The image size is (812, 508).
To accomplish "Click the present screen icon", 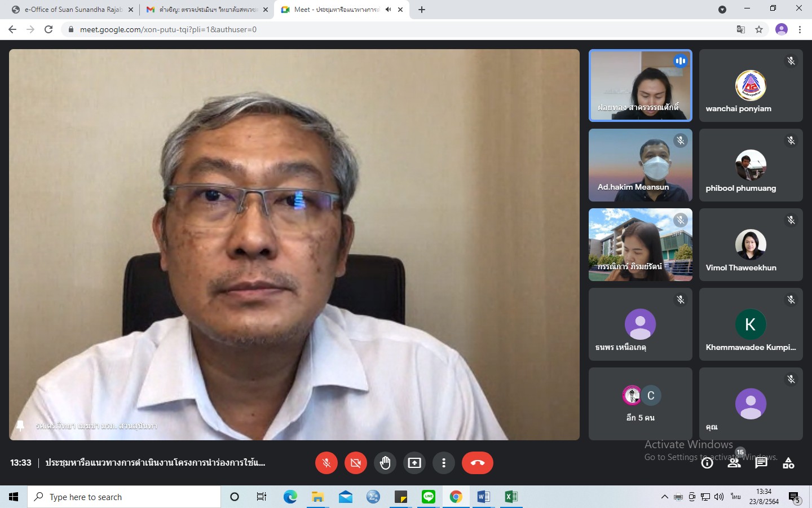I will tap(414, 463).
